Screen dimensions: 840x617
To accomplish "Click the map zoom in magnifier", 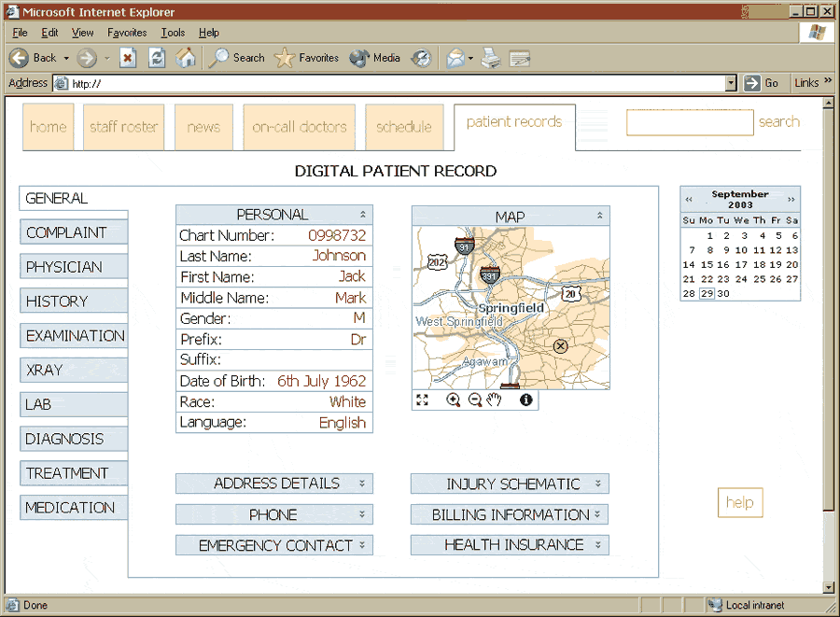I will (454, 400).
